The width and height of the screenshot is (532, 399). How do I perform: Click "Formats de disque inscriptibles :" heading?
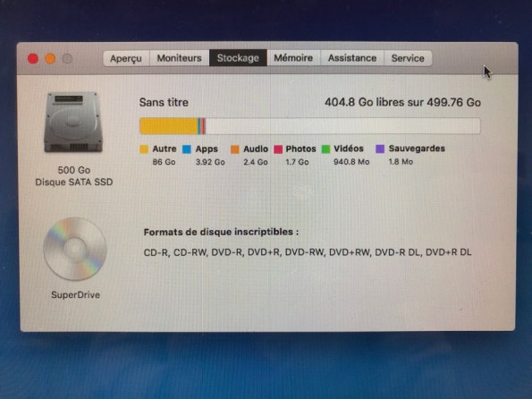221,232
